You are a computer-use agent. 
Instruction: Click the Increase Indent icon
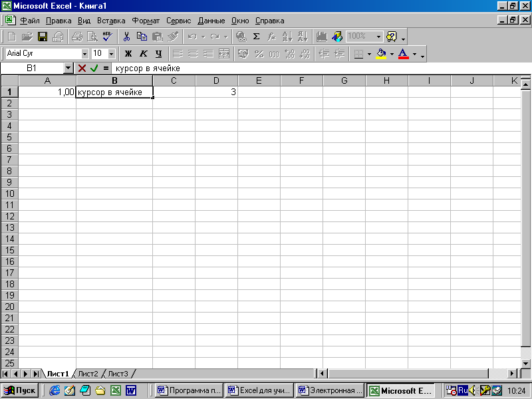point(340,54)
